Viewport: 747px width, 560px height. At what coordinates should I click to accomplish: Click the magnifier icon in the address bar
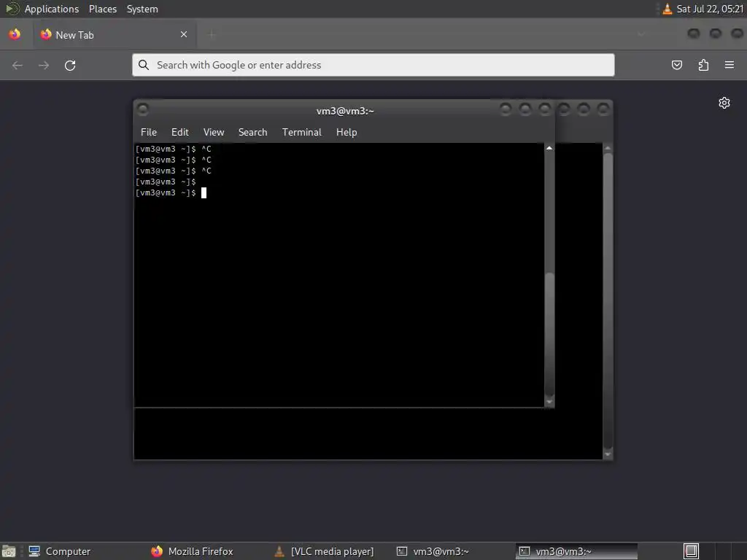tap(144, 65)
